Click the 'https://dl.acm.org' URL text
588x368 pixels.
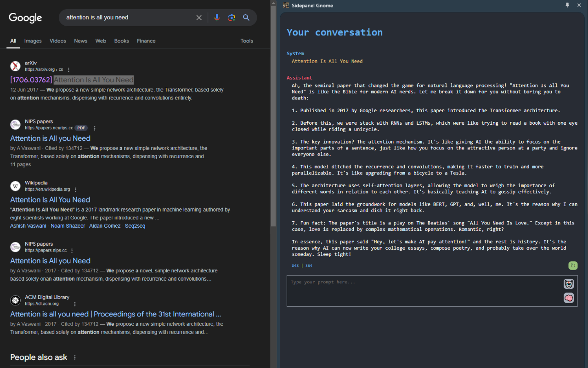coord(42,304)
